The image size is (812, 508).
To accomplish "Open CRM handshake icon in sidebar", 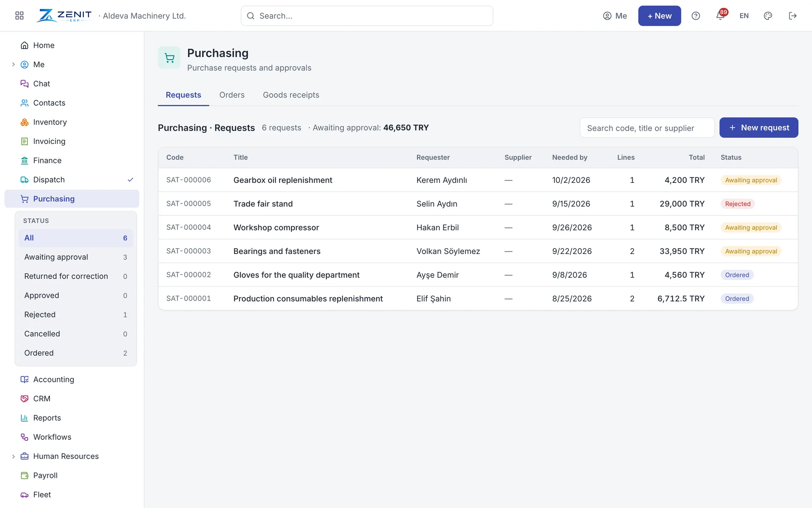I will pos(25,399).
